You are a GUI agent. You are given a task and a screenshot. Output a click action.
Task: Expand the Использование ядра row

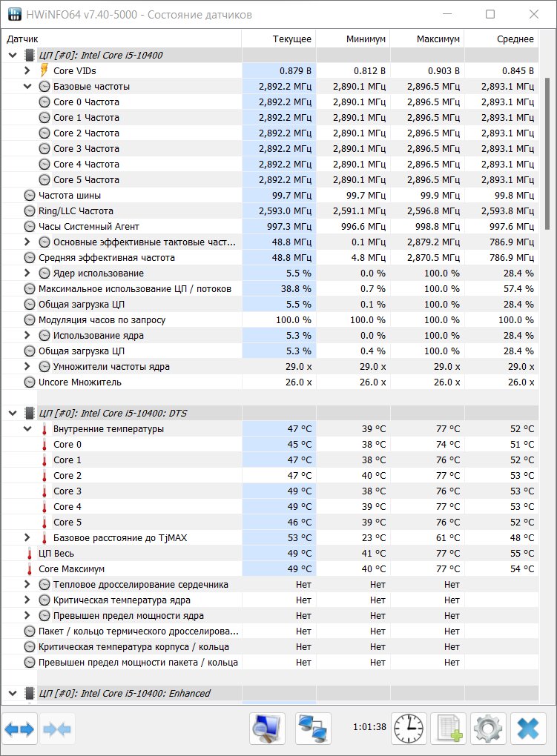click(27, 335)
